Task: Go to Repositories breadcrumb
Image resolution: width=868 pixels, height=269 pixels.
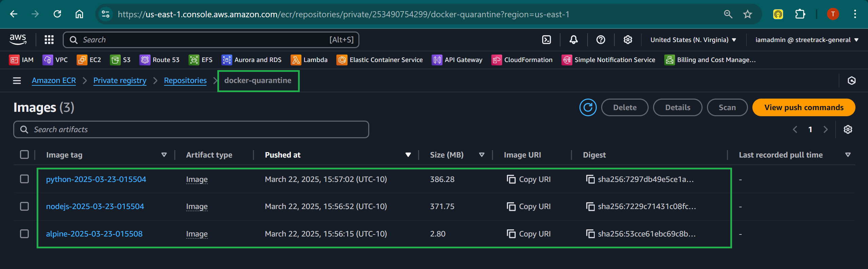Action: (x=185, y=81)
